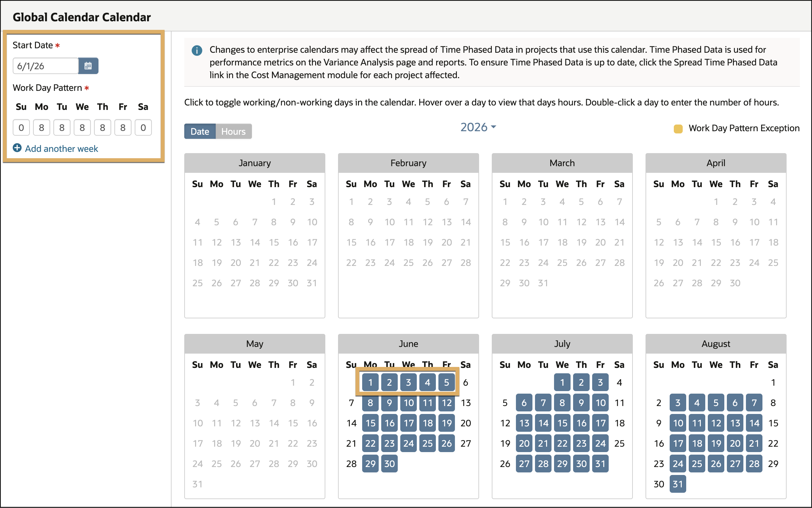Toggle June 6 to a working day
The image size is (812, 508).
coord(466,382)
